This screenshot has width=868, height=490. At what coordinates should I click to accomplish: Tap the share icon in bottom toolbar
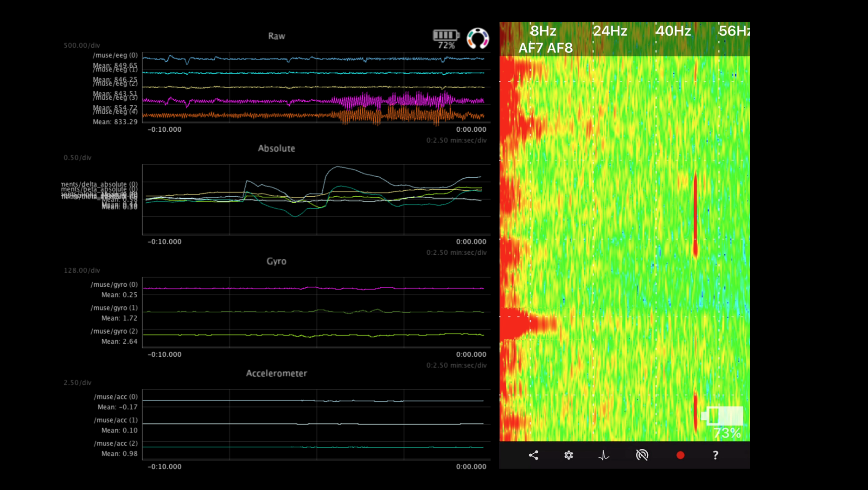point(533,455)
